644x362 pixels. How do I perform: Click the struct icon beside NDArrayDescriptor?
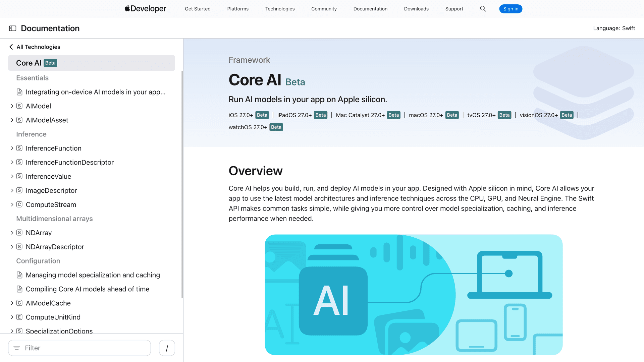pyautogui.click(x=19, y=247)
